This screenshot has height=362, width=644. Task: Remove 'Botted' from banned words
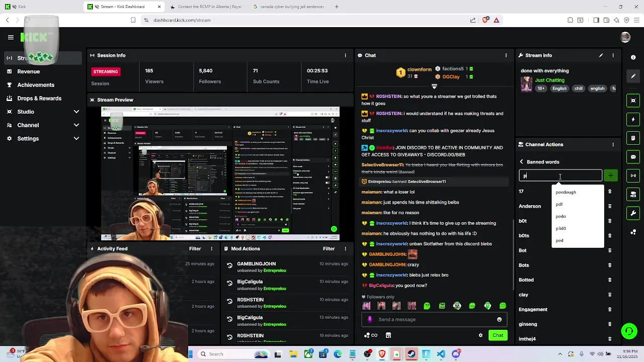(610, 280)
